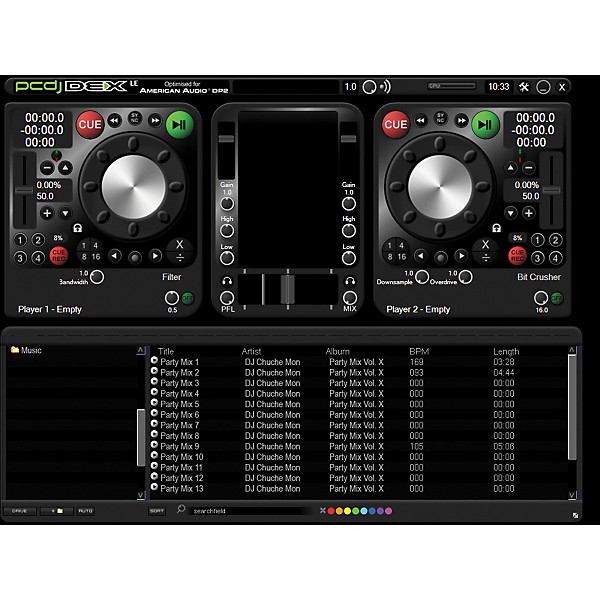Click left channel High EQ knob
Viewport: 600px width, 600px height.
pyautogui.click(x=227, y=231)
